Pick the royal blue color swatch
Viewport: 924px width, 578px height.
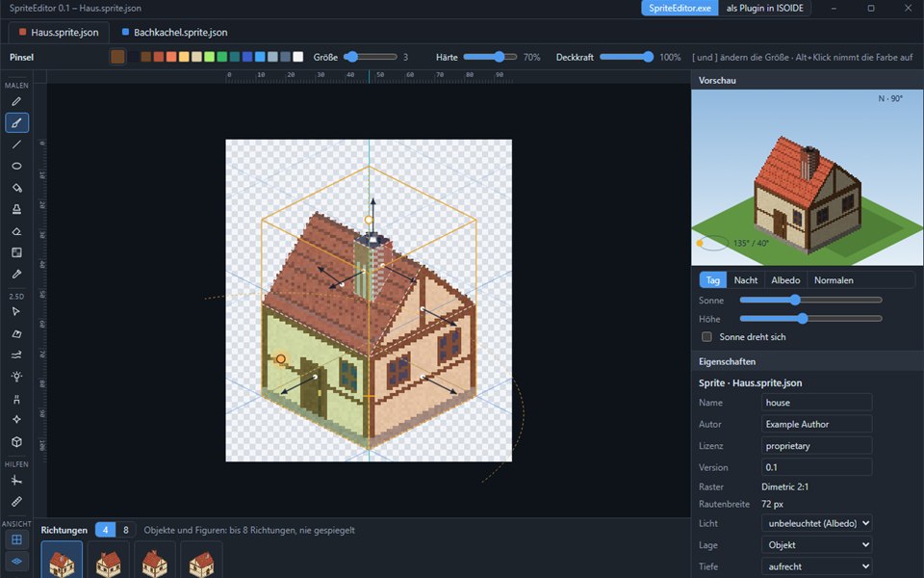tap(247, 57)
